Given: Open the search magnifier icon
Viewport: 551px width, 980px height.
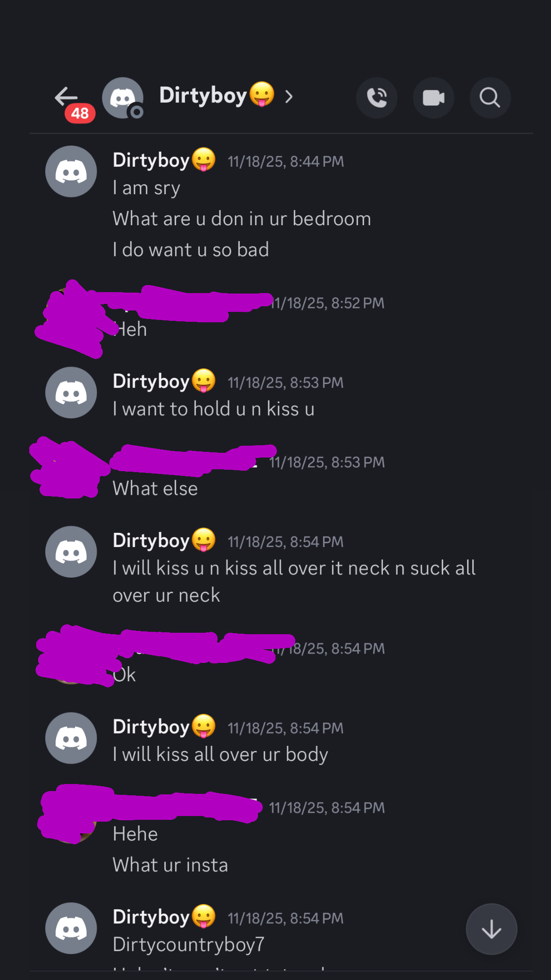Looking at the screenshot, I should point(490,98).
